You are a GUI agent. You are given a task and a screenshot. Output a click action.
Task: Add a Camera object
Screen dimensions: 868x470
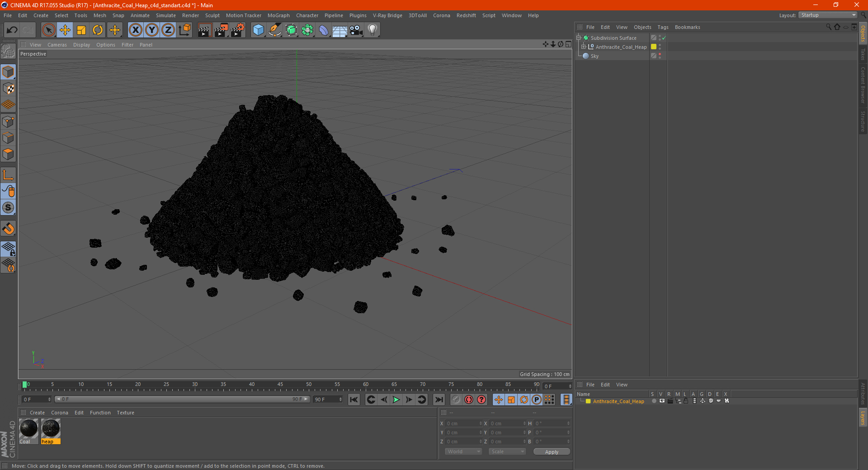click(356, 30)
